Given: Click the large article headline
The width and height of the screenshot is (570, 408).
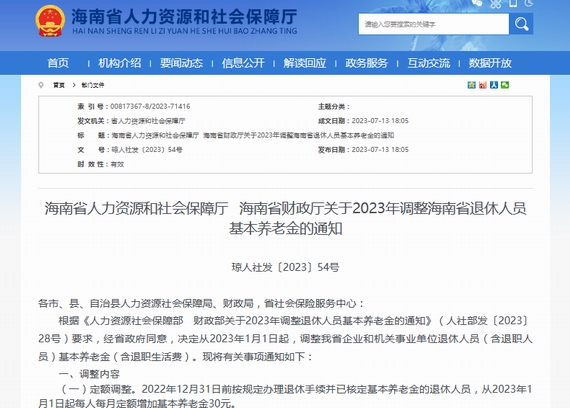Looking at the screenshot, I should pos(285,218).
